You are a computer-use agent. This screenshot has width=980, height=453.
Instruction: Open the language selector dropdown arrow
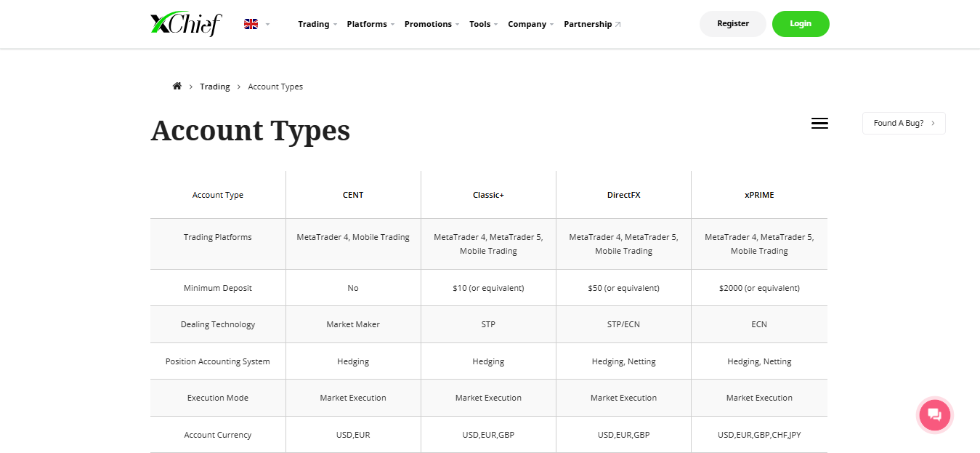(x=267, y=24)
